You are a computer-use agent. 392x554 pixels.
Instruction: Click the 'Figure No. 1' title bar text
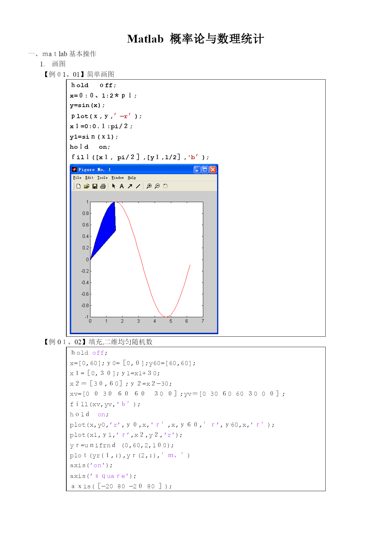[x=94, y=170]
